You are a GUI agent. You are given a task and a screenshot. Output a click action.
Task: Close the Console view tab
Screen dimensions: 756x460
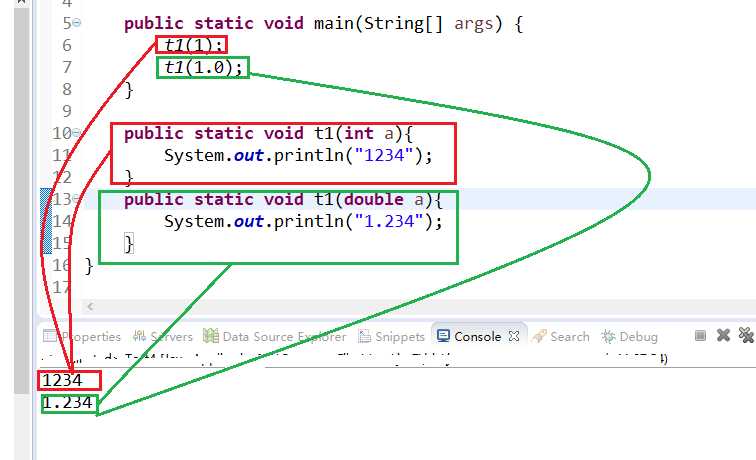[x=514, y=336]
